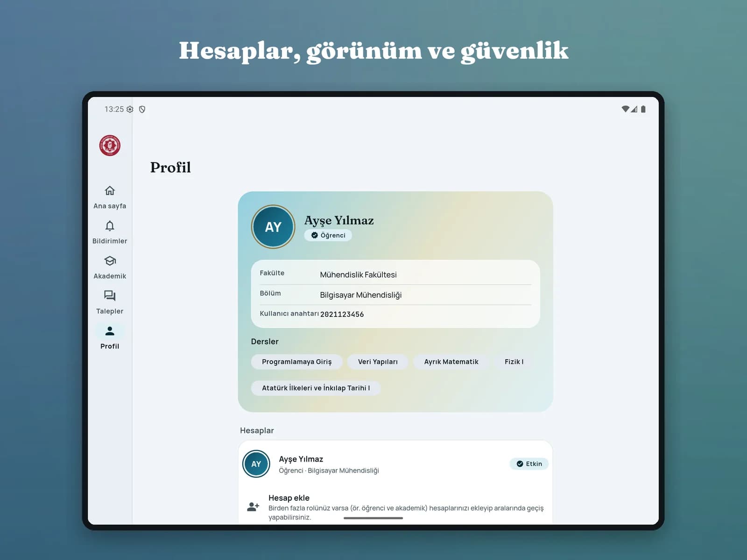Select the Fizik I course chip

click(x=514, y=362)
